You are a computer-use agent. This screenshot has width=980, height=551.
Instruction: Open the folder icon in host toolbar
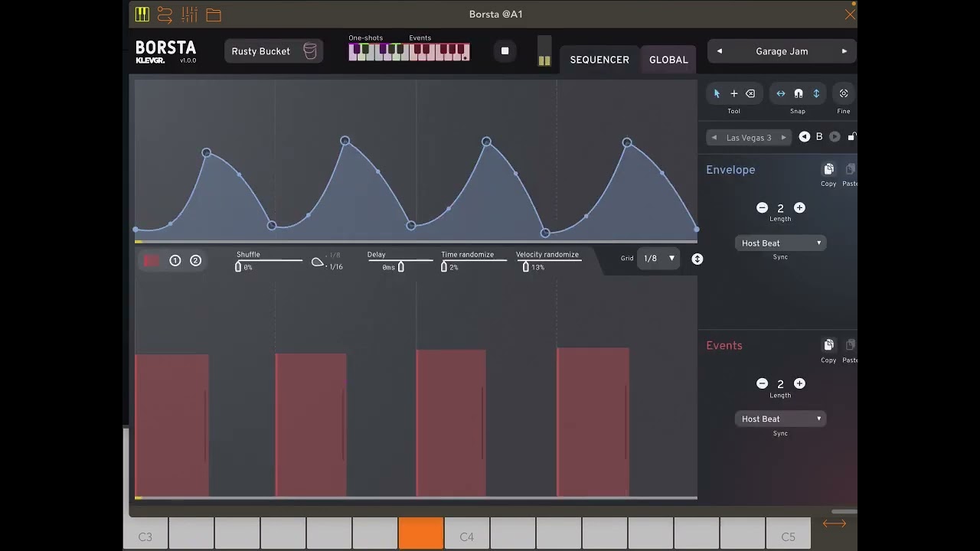point(214,15)
